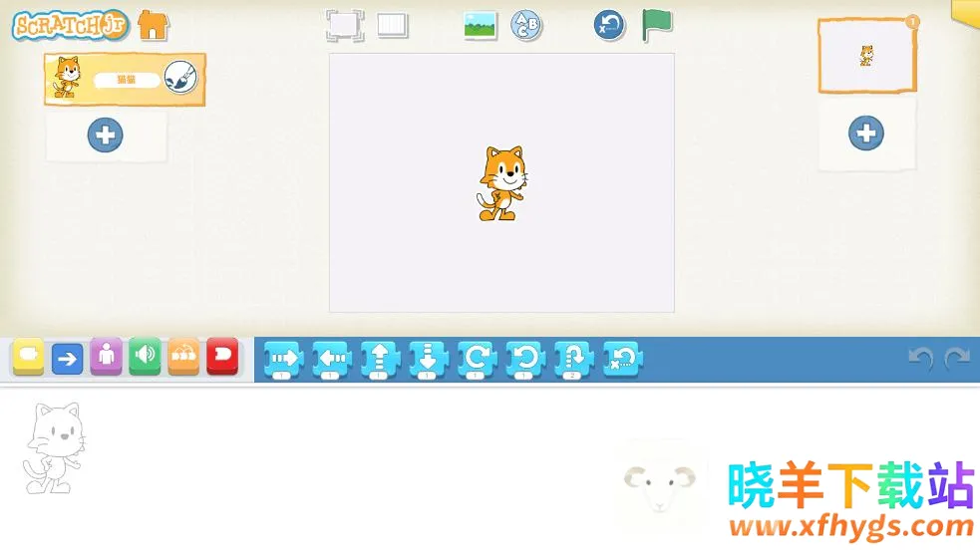Image resolution: width=980 pixels, height=550 pixels.
Task: Open the background picker
Action: coord(481,25)
